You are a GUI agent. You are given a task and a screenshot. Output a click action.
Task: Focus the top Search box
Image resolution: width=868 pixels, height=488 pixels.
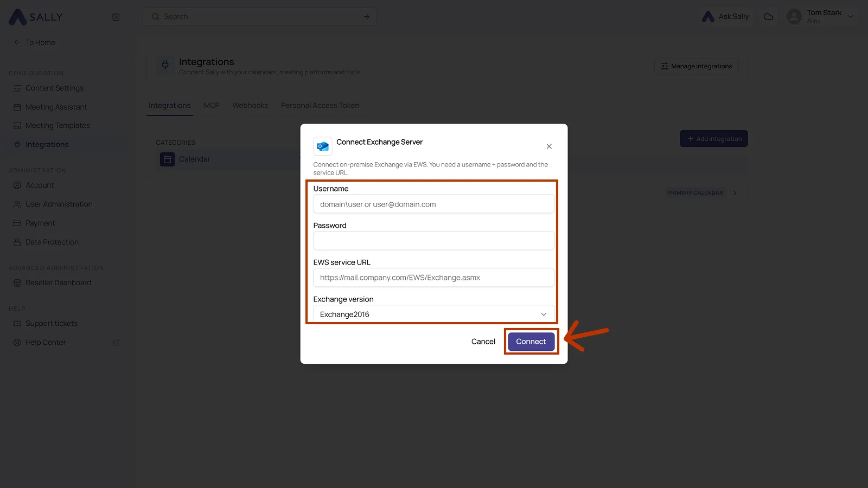pyautogui.click(x=259, y=17)
